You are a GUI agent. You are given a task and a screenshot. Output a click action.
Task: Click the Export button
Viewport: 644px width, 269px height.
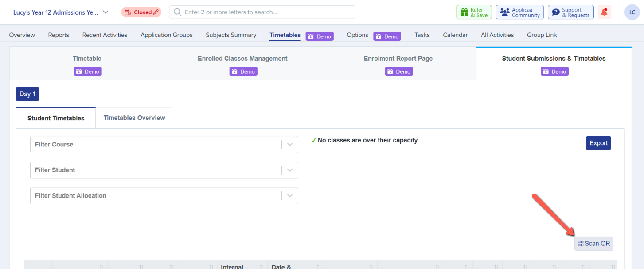598,143
